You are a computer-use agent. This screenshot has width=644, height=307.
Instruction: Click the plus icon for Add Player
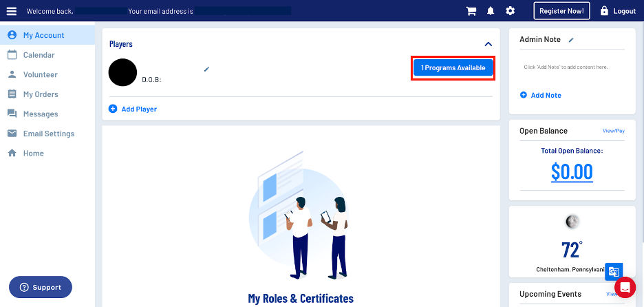(113, 109)
